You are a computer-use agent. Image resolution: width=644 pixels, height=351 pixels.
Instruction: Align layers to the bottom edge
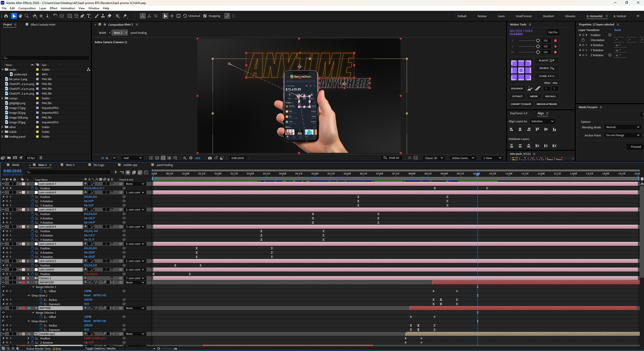[x=554, y=129]
